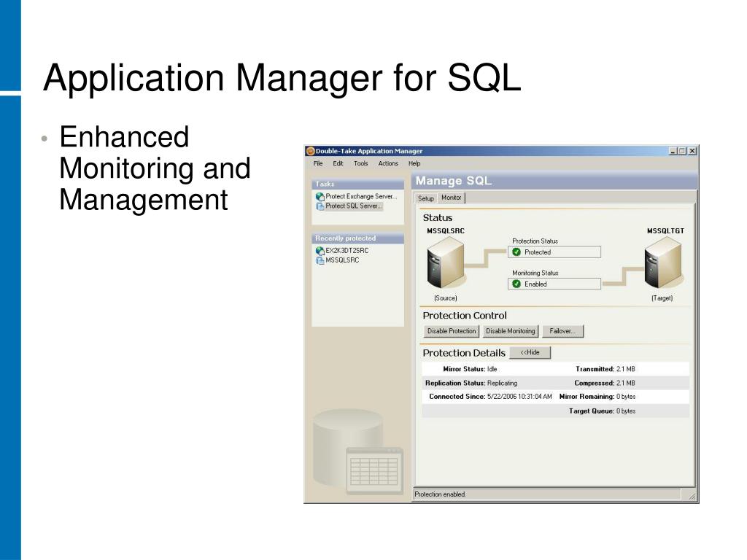Switch to the Monitor tab
The height and width of the screenshot is (560, 747).
click(451, 198)
